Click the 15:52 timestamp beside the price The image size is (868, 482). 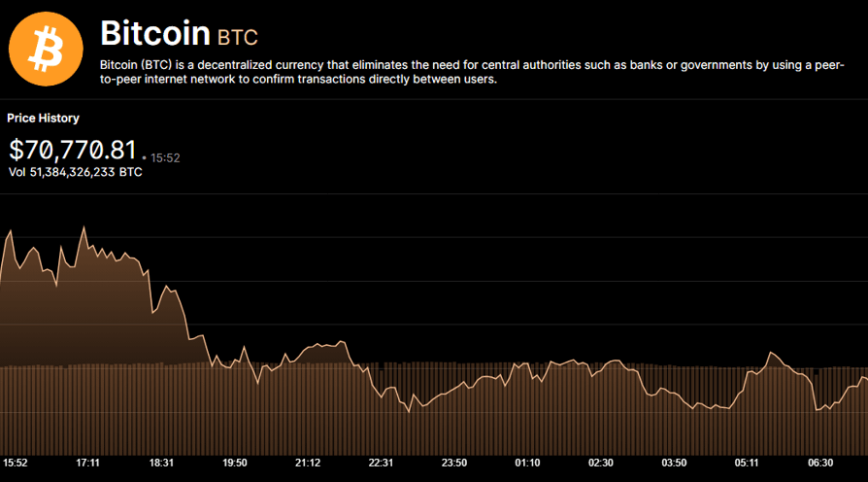coord(165,157)
